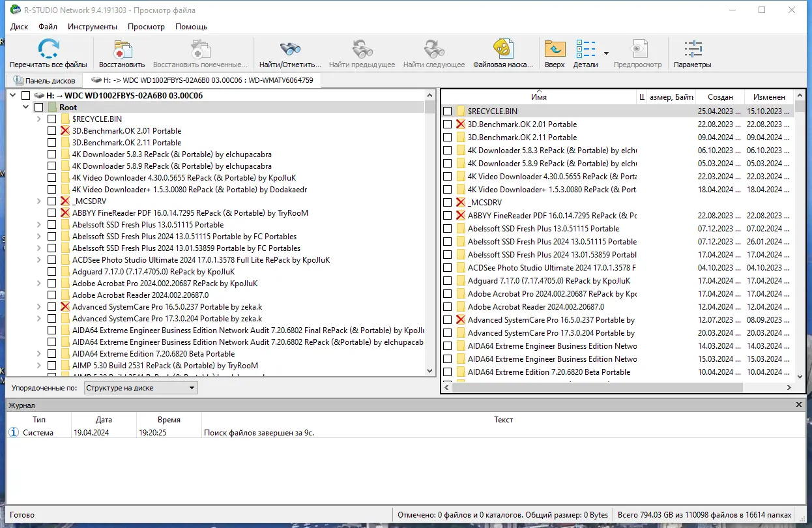This screenshot has height=528, width=812.
Task: Open the Детали dropdown arrow
Action: click(x=606, y=53)
